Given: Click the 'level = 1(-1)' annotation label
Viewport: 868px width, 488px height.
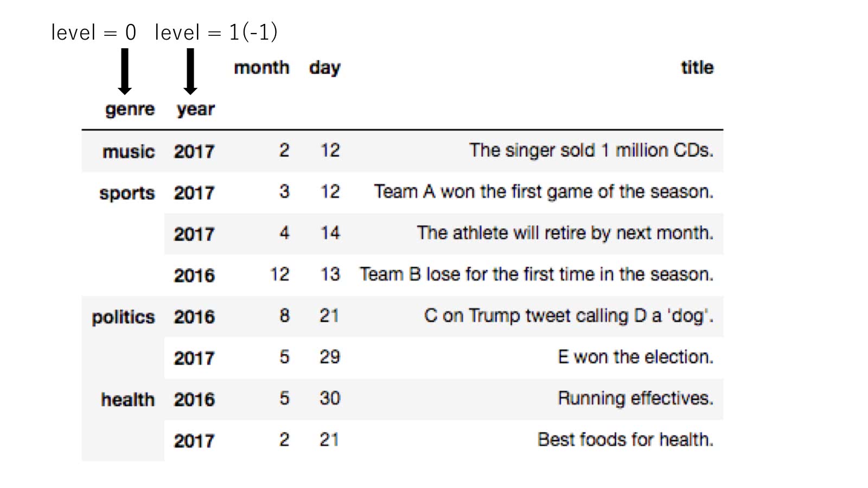Looking at the screenshot, I should [x=216, y=33].
